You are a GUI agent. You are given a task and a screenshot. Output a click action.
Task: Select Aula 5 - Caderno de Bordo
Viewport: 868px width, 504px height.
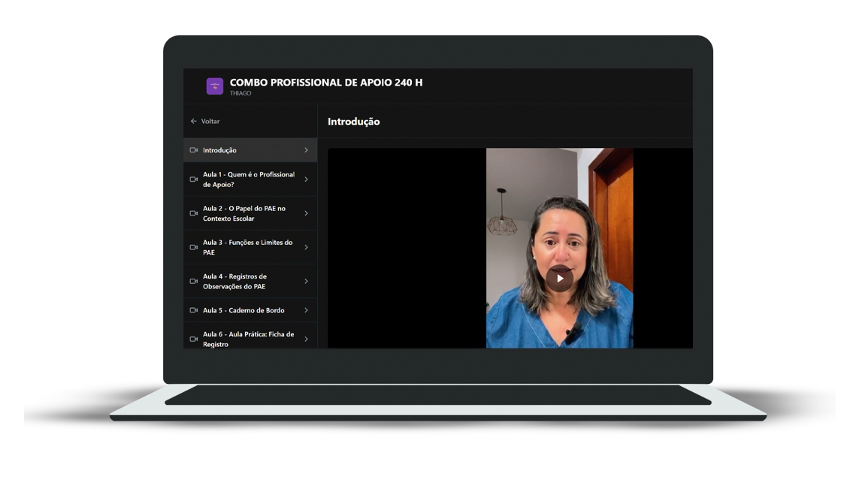coord(243,310)
